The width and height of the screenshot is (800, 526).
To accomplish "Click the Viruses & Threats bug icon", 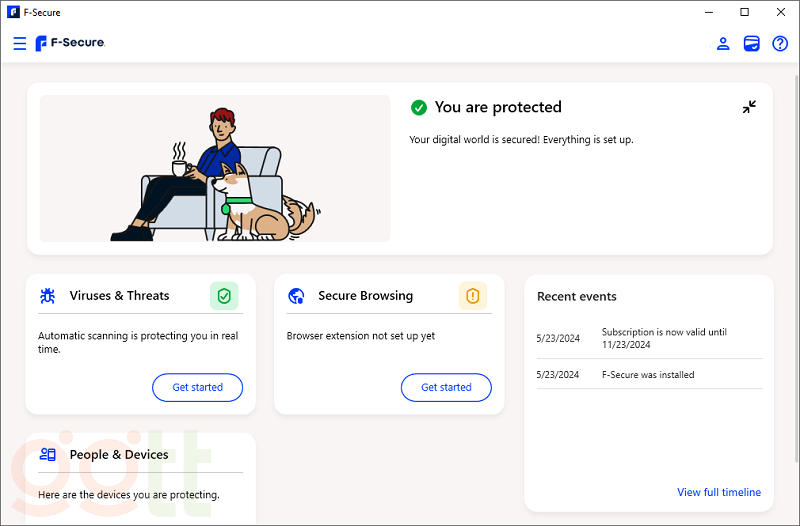I will pyautogui.click(x=48, y=296).
